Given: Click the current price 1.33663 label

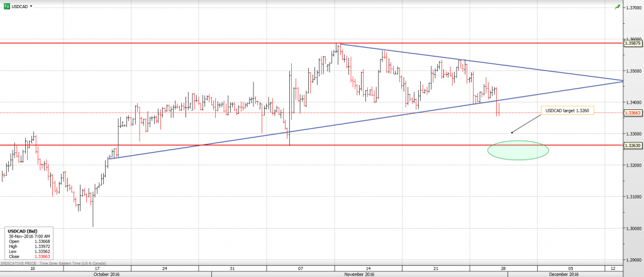Looking at the screenshot, I should pyautogui.click(x=633, y=113).
